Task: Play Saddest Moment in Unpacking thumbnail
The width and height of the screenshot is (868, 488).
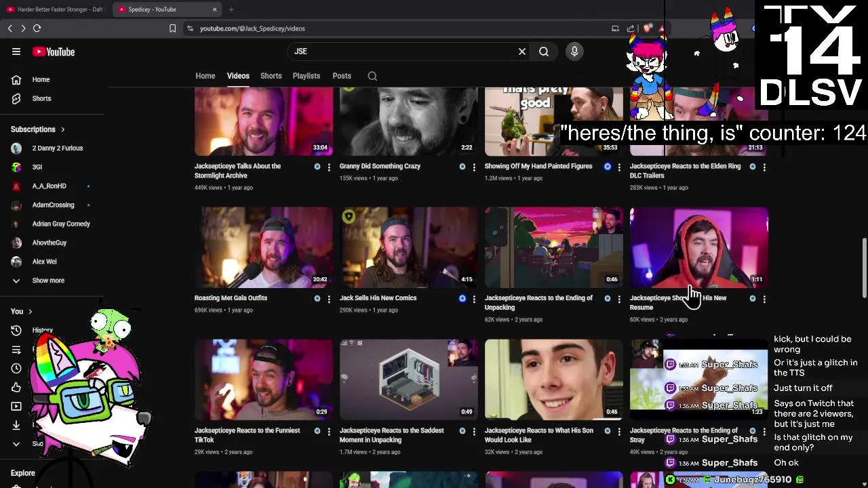Action: click(409, 380)
